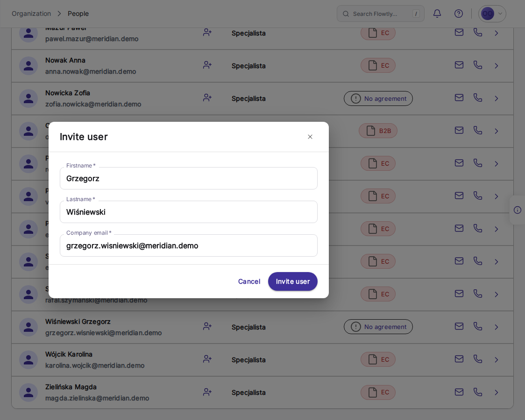Click invite icon for Nowicka Zofia

pyautogui.click(x=207, y=98)
